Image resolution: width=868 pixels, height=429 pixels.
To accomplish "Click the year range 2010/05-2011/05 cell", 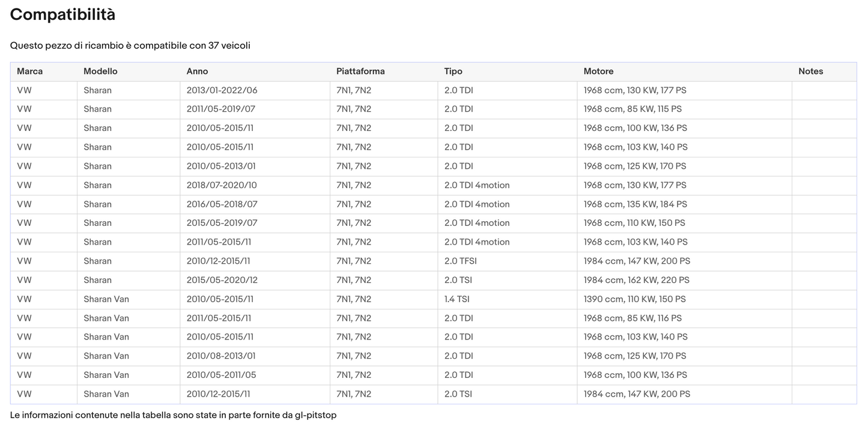I will [x=221, y=375].
